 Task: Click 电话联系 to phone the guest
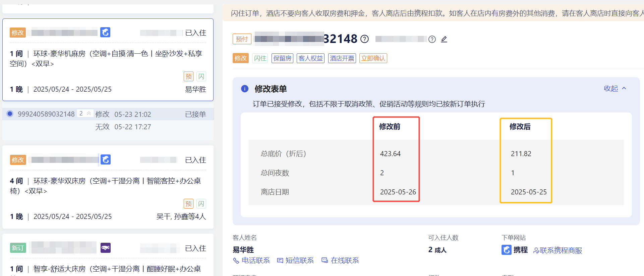click(x=251, y=260)
